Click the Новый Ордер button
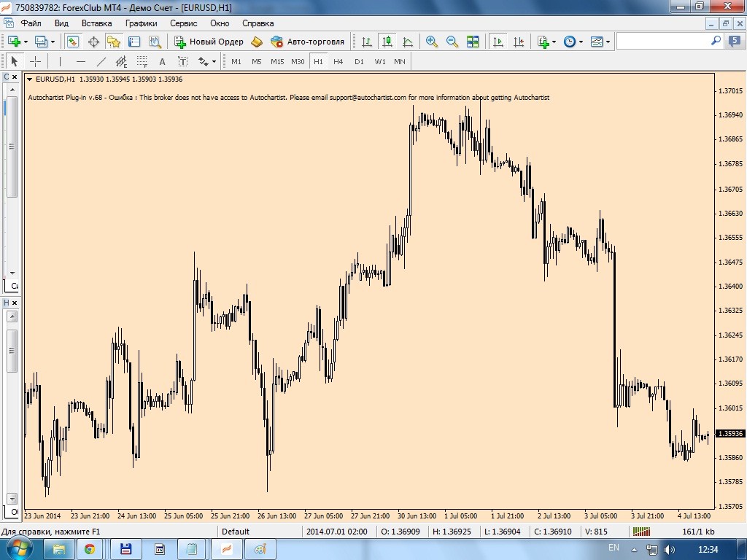The image size is (747, 560). click(208, 42)
